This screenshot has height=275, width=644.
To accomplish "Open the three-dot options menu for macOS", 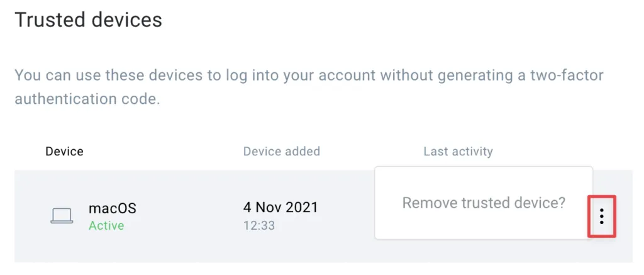I will [602, 216].
